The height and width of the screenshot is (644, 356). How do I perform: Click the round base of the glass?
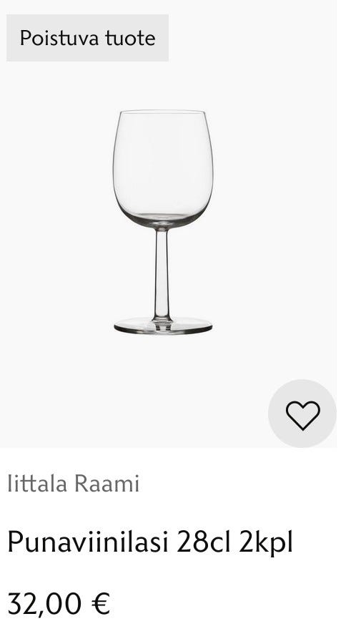pyautogui.click(x=163, y=326)
